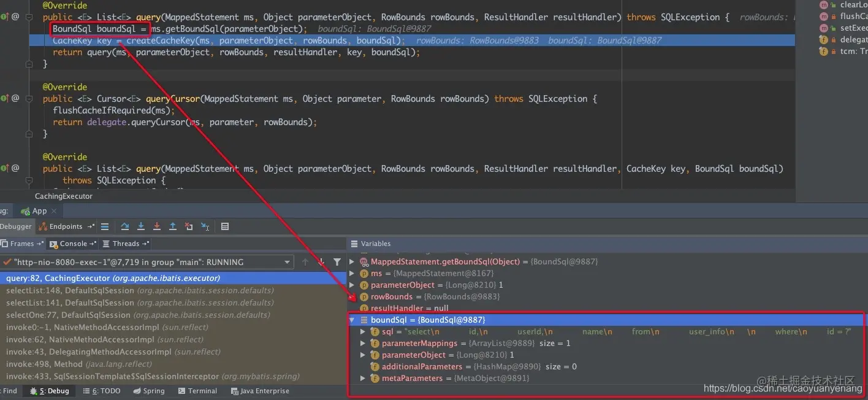Select frame invoke:498, Method
The image size is (868, 400).
[173, 364]
